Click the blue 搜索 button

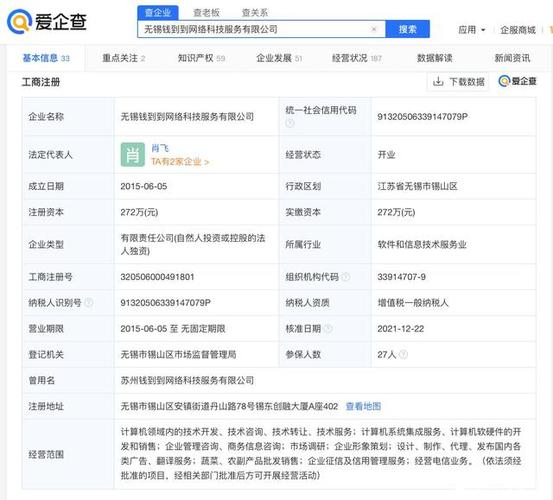[x=407, y=29]
